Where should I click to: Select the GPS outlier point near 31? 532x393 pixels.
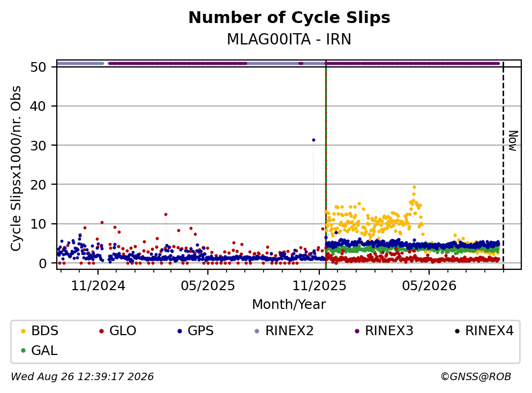tap(313, 140)
